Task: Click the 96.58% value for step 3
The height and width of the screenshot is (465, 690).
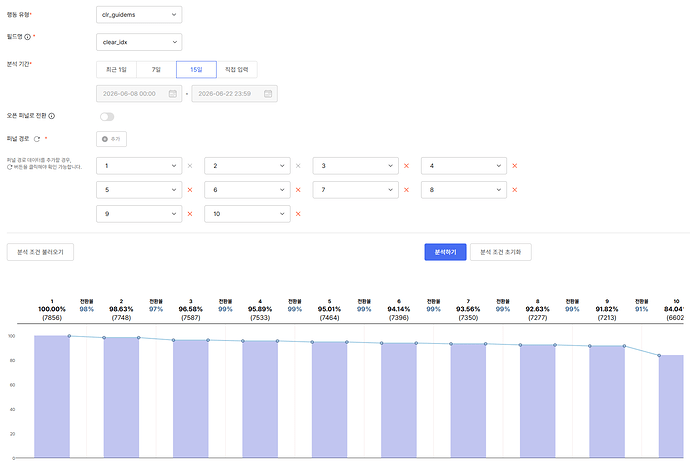Action: tap(191, 309)
